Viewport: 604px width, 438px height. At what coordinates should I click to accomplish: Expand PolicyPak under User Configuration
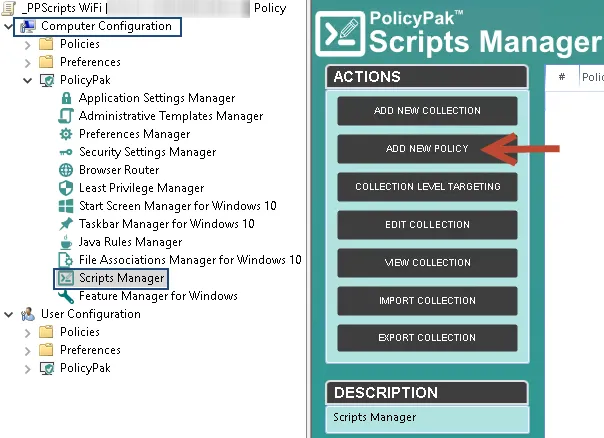click(x=27, y=368)
